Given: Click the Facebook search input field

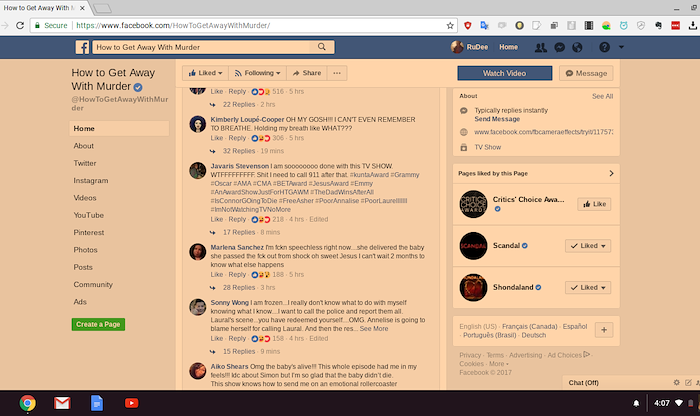Looking at the screenshot, I should (201, 47).
